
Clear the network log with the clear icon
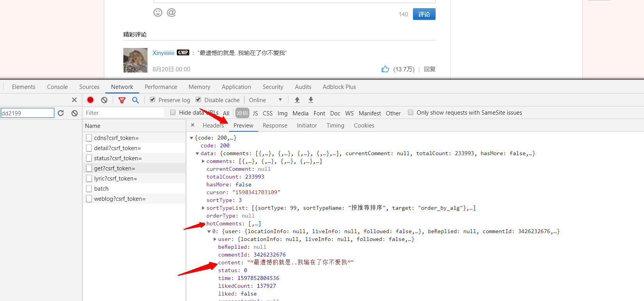pyautogui.click(x=104, y=100)
